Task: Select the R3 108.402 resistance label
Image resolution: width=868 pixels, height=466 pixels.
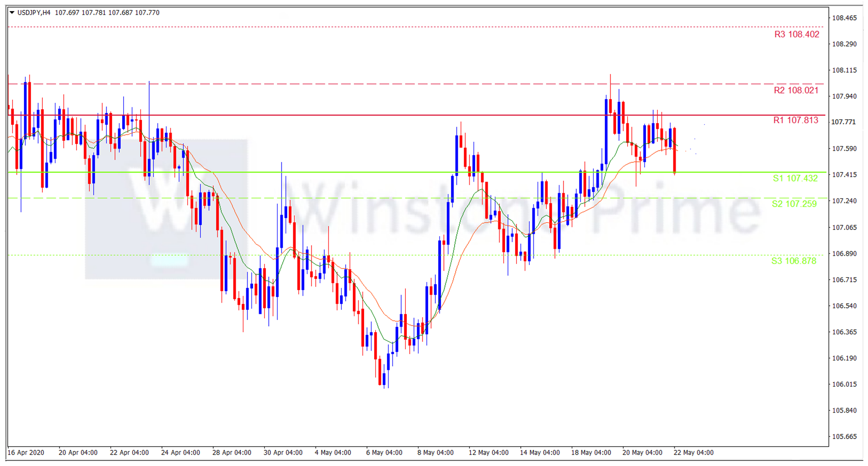Action: (796, 35)
